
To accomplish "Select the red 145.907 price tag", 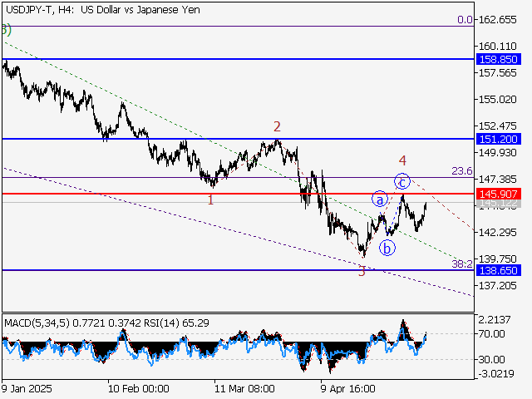I will tap(499, 194).
